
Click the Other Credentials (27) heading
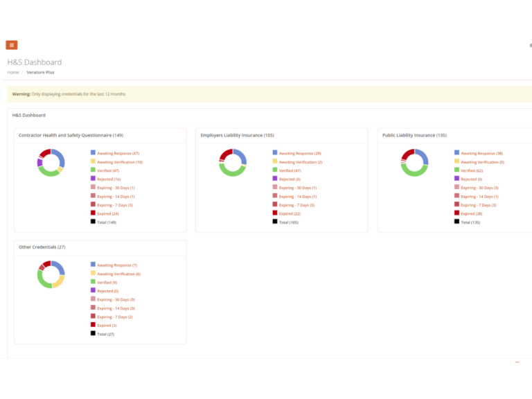42,247
